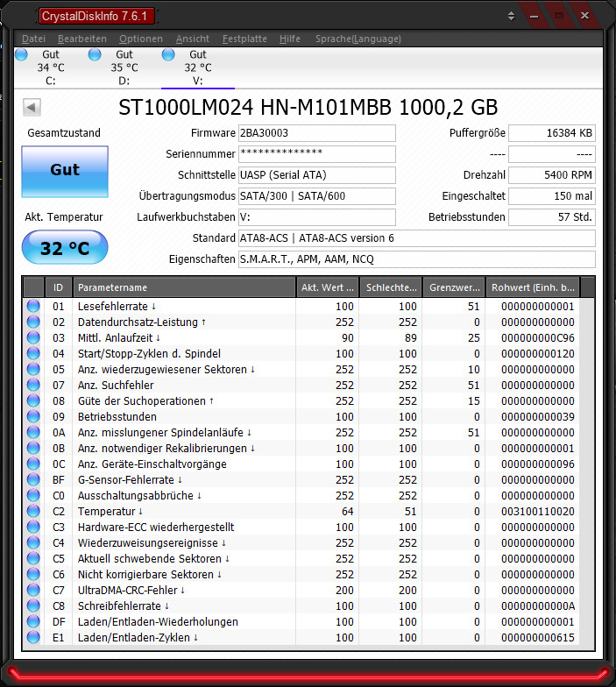Click status orb for Nicht korrigierbare Sektoren

[33, 574]
